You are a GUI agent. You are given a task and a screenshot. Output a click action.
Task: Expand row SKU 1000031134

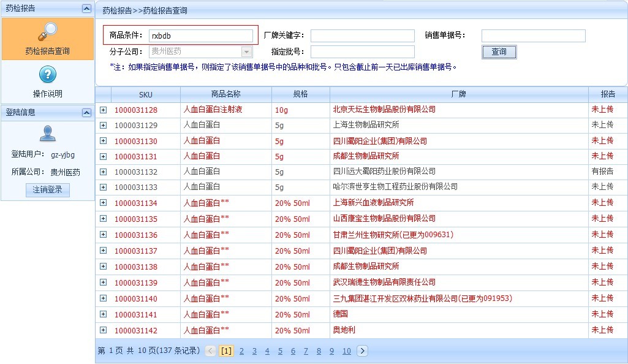click(104, 203)
